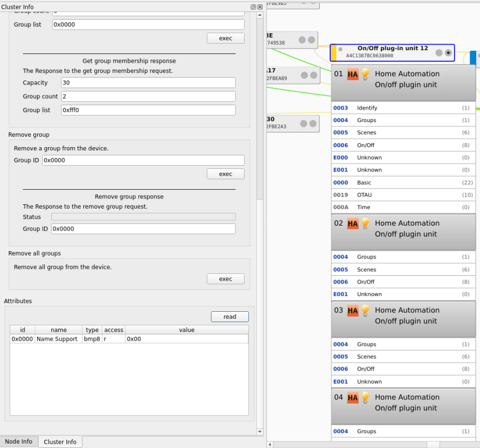Click the 0x00 value cell of Name Support

187,339
